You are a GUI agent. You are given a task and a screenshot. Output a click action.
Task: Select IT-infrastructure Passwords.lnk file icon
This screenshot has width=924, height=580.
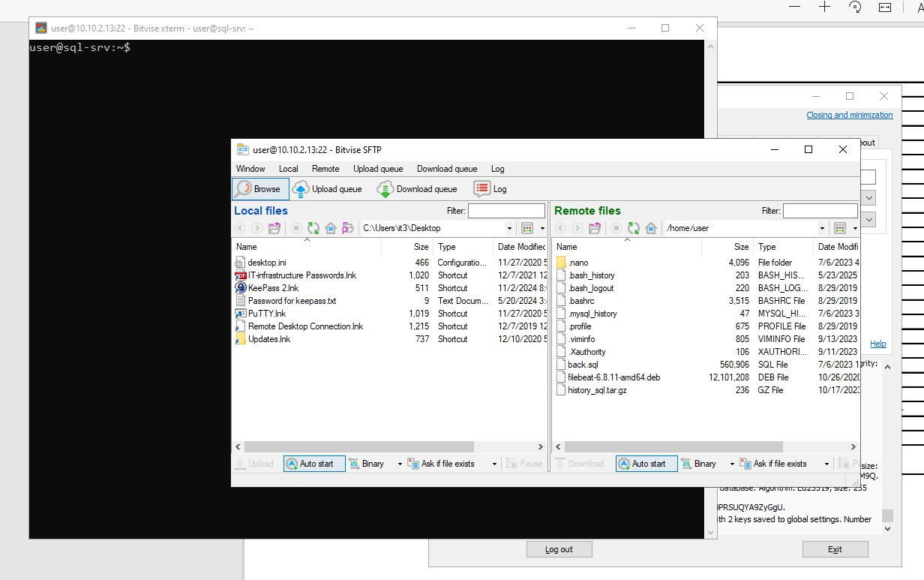point(241,275)
